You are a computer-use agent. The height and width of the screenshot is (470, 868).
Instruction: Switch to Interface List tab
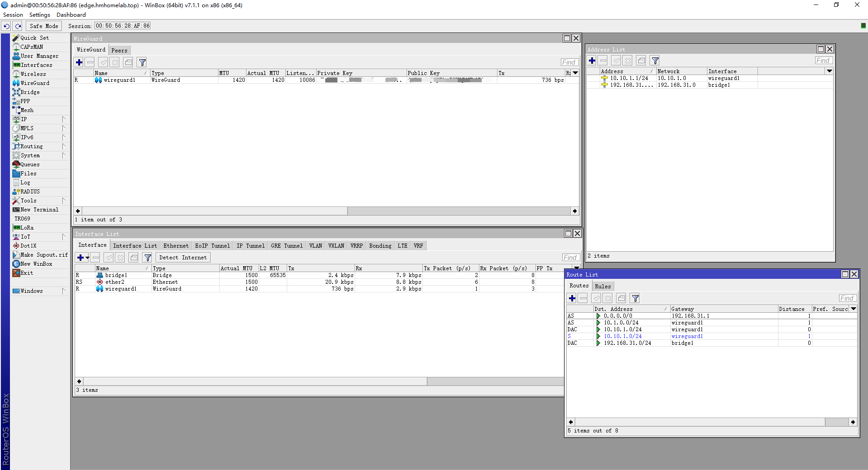[x=135, y=246]
